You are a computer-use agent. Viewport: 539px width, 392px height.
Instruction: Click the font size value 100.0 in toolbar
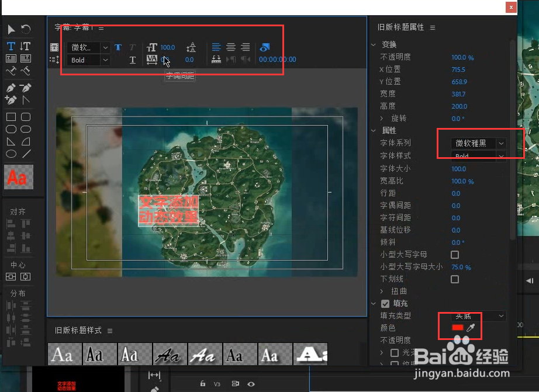point(168,47)
